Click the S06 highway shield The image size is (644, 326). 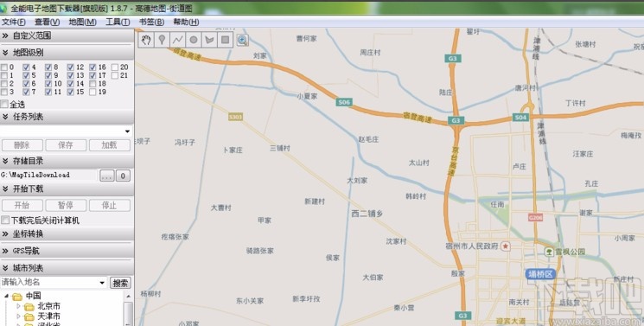[x=344, y=102]
